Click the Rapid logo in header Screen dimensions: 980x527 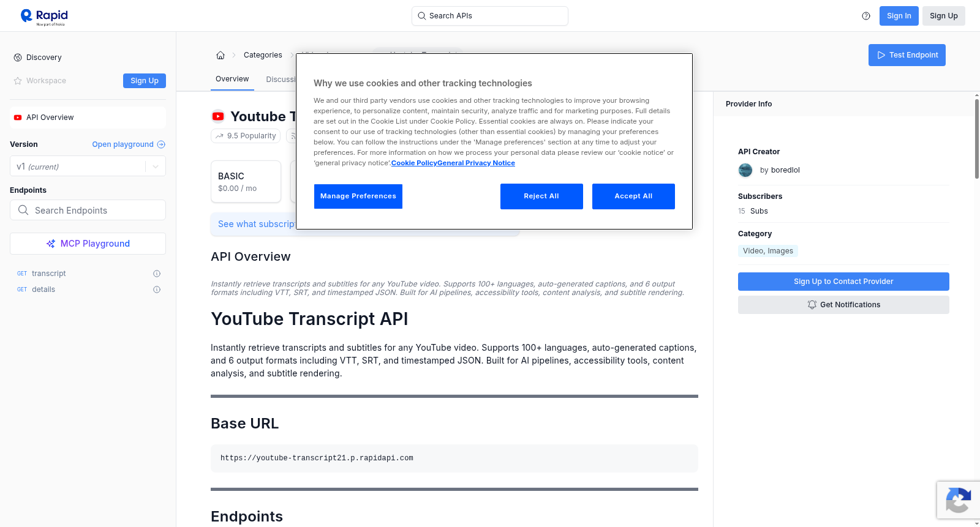44,17
